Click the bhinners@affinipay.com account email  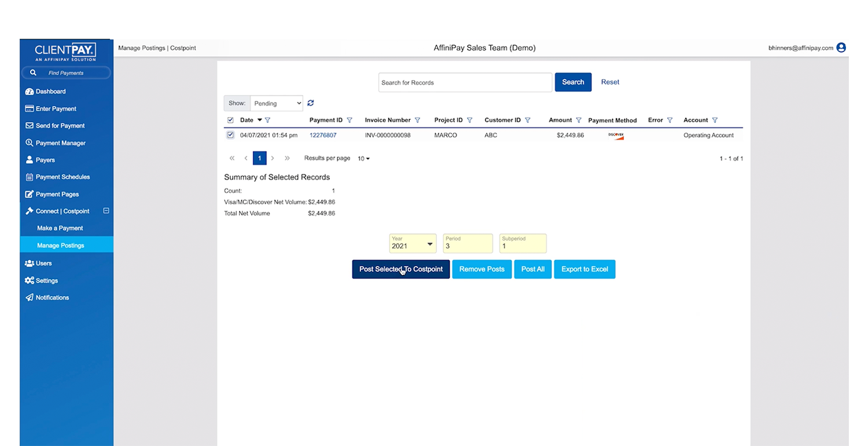[801, 48]
